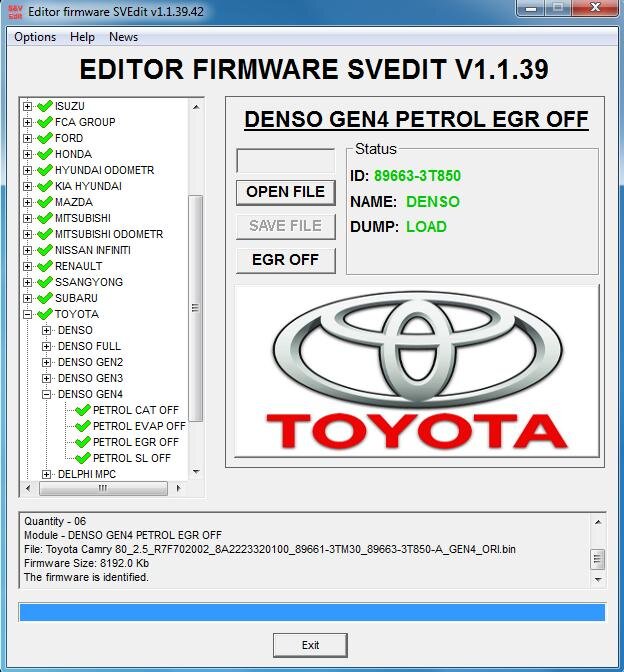Collapse the TOYOTA tree node
Image resolution: width=624 pixels, height=672 pixels.
click(x=27, y=315)
